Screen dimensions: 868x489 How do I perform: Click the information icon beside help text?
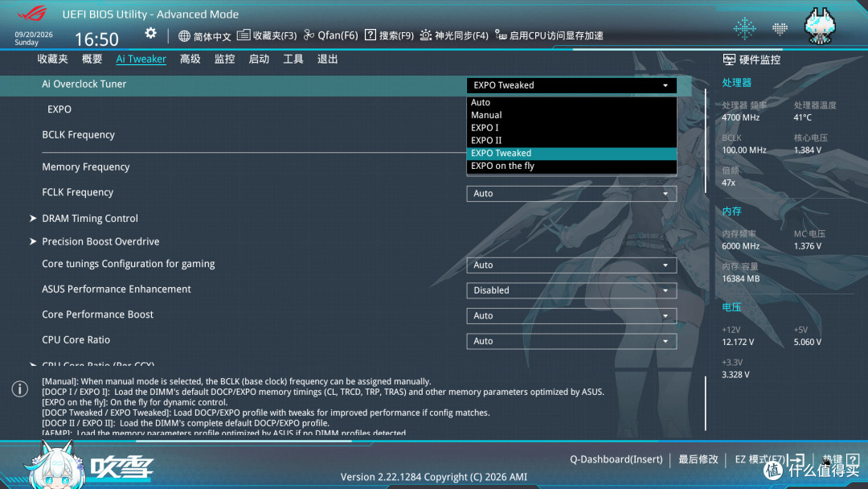click(x=20, y=388)
